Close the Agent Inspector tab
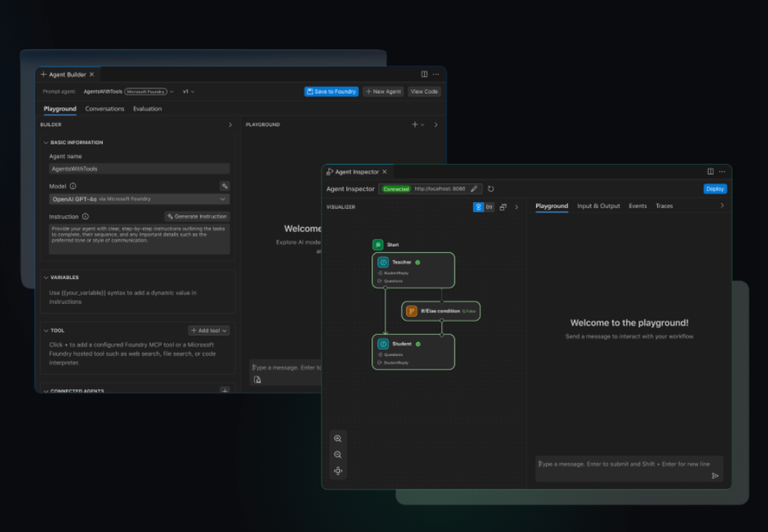Viewport: 768px width, 532px height. [x=384, y=171]
